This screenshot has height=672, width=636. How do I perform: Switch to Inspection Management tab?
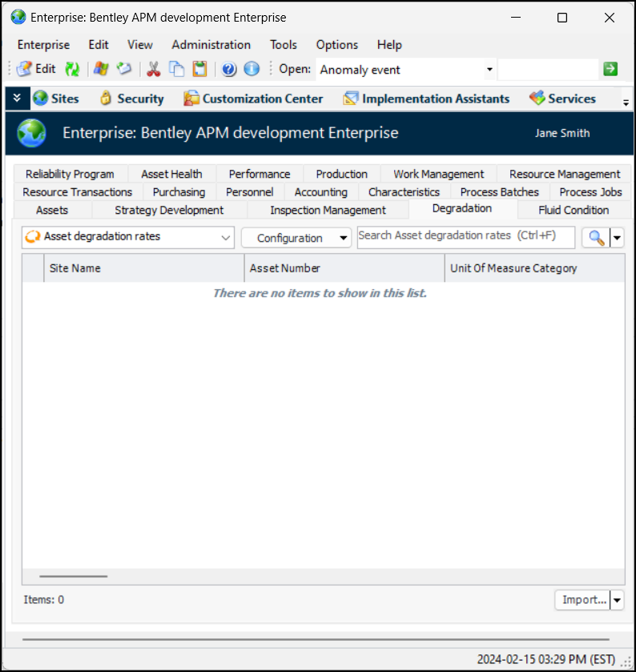328,210
